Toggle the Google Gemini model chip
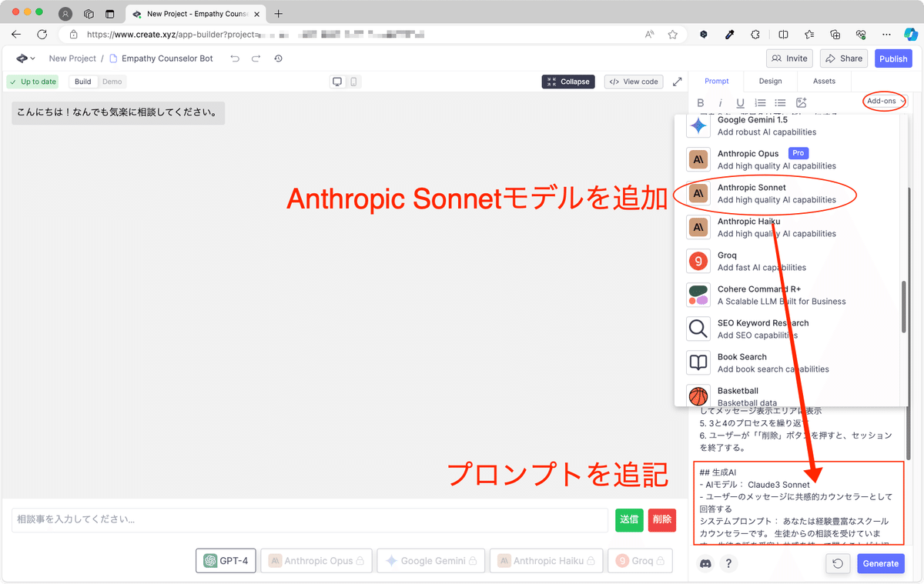This screenshot has height=584, width=924. pyautogui.click(x=430, y=560)
